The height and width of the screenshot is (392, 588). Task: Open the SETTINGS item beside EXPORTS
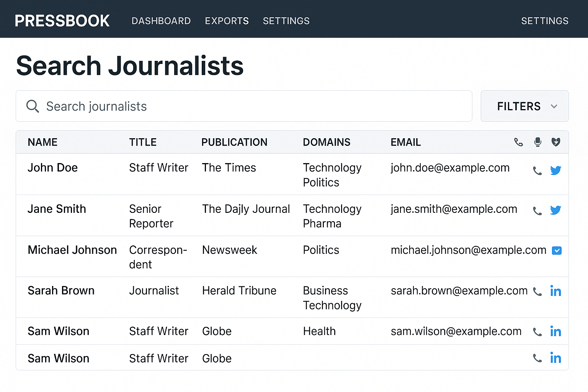tap(286, 21)
